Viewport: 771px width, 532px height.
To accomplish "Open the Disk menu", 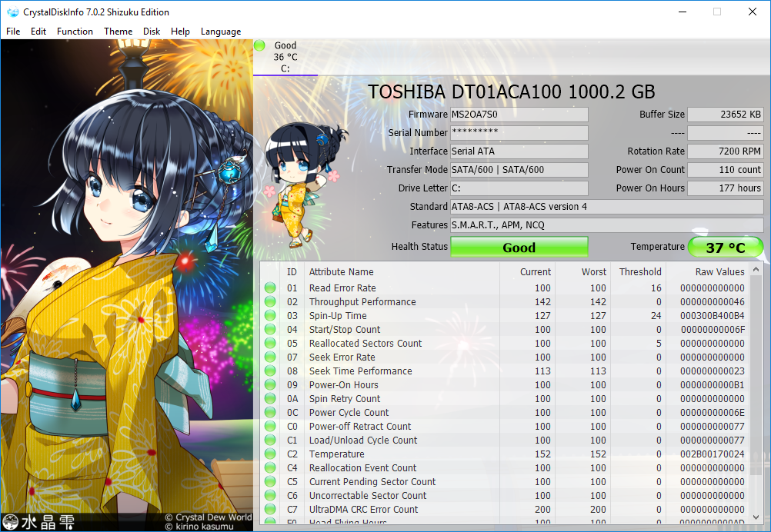I will click(152, 32).
